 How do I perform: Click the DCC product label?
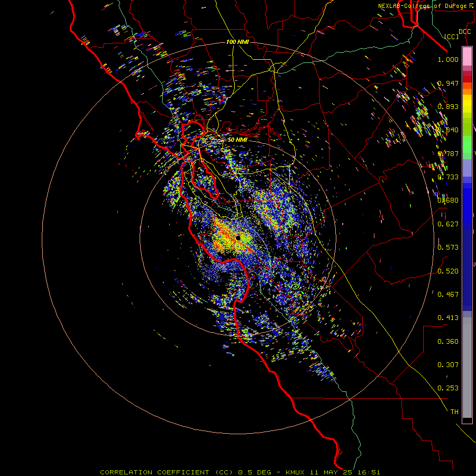(465, 32)
